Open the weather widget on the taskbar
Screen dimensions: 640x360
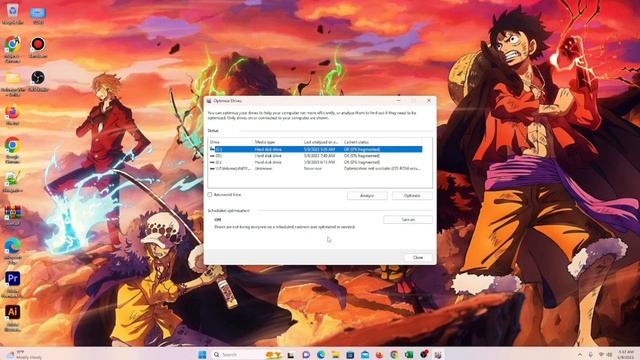tap(24, 355)
